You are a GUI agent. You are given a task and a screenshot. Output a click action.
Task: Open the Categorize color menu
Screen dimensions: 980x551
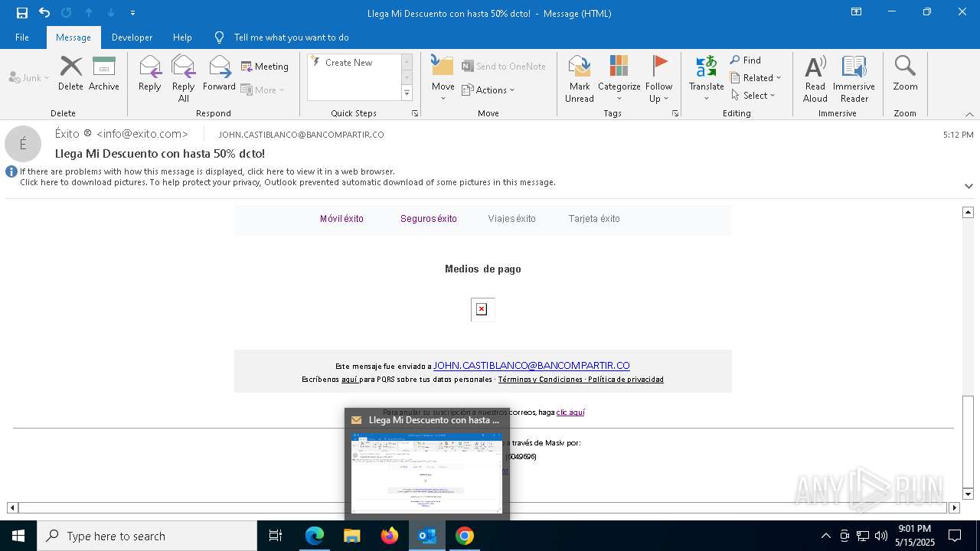(x=619, y=78)
